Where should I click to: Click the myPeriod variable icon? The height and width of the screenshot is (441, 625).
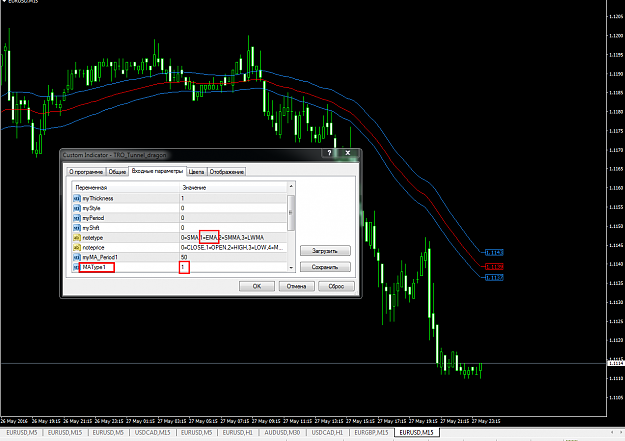[77, 218]
